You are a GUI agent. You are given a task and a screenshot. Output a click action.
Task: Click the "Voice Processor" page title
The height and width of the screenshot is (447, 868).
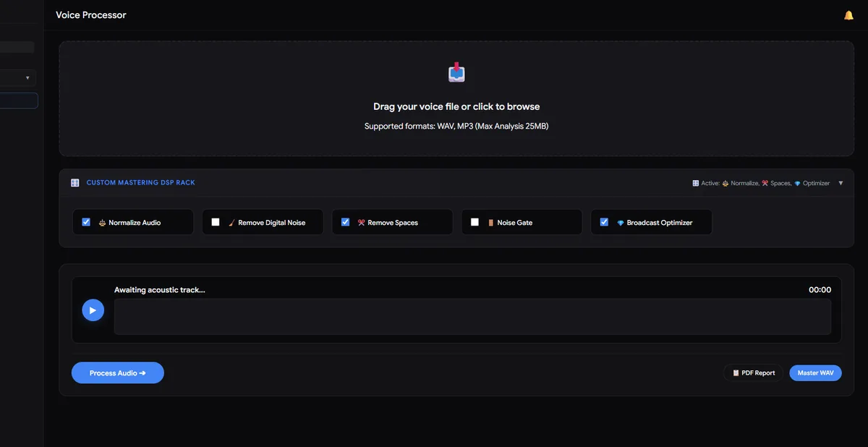tap(91, 15)
